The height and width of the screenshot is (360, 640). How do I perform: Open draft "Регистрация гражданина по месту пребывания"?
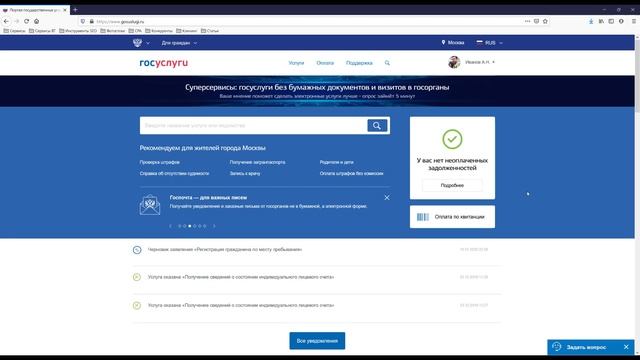tap(225, 249)
